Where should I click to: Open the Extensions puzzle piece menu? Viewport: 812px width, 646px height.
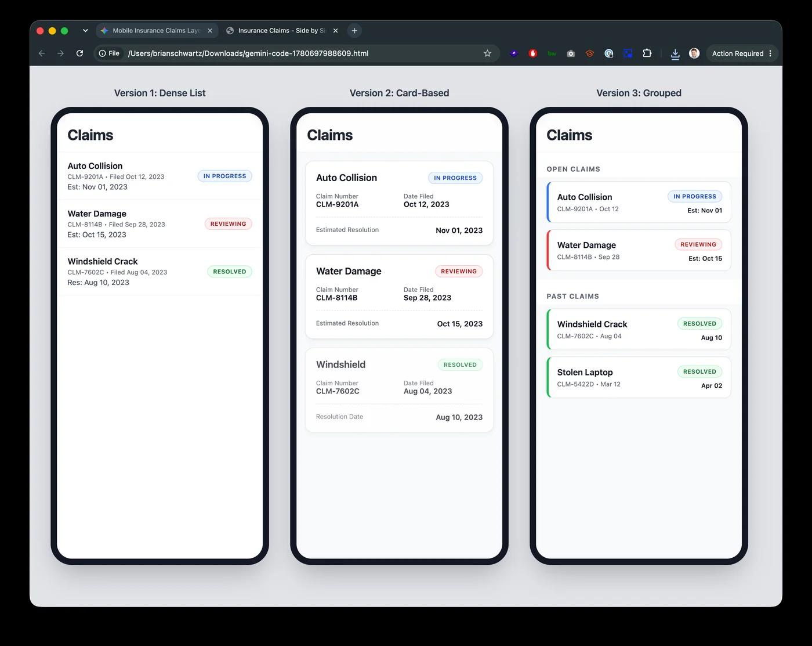647,53
